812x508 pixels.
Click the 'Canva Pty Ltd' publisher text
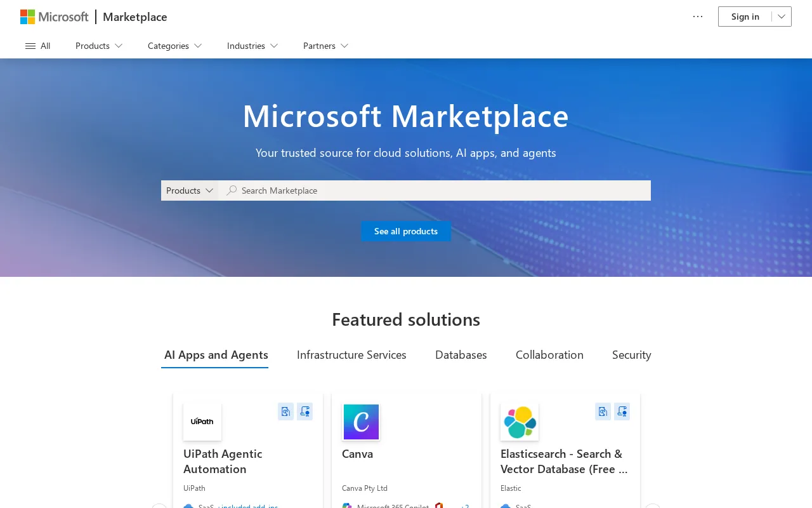(x=365, y=488)
